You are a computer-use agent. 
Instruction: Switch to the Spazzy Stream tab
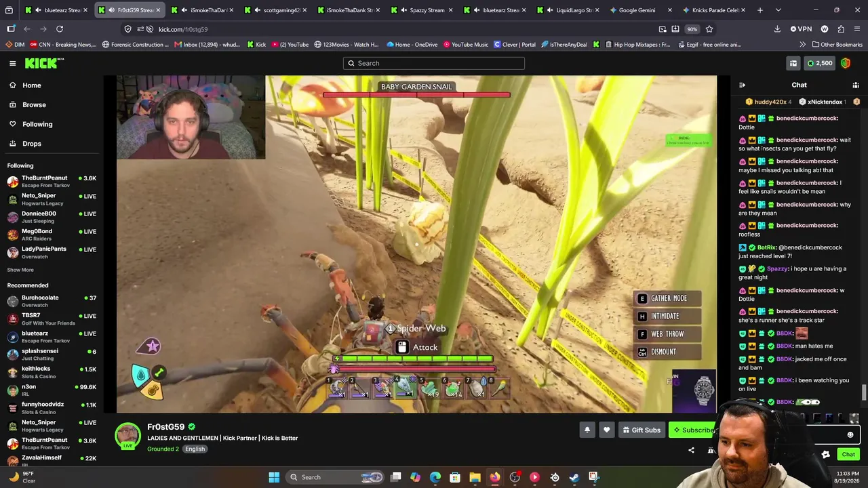[x=422, y=10]
